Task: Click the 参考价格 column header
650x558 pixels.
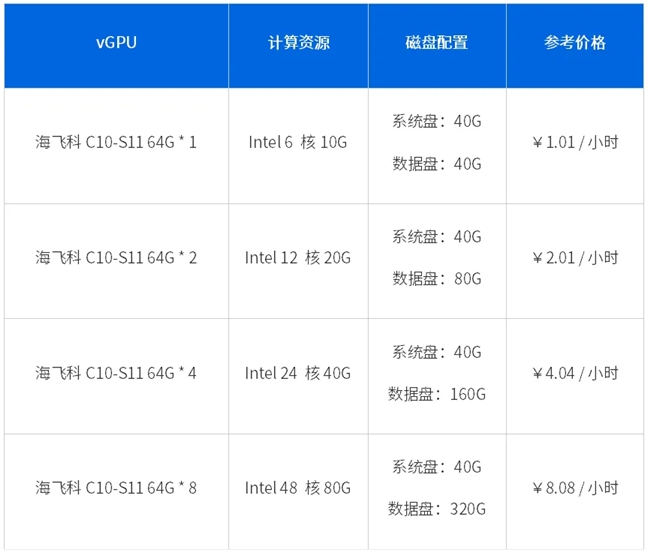Action: 575,44
